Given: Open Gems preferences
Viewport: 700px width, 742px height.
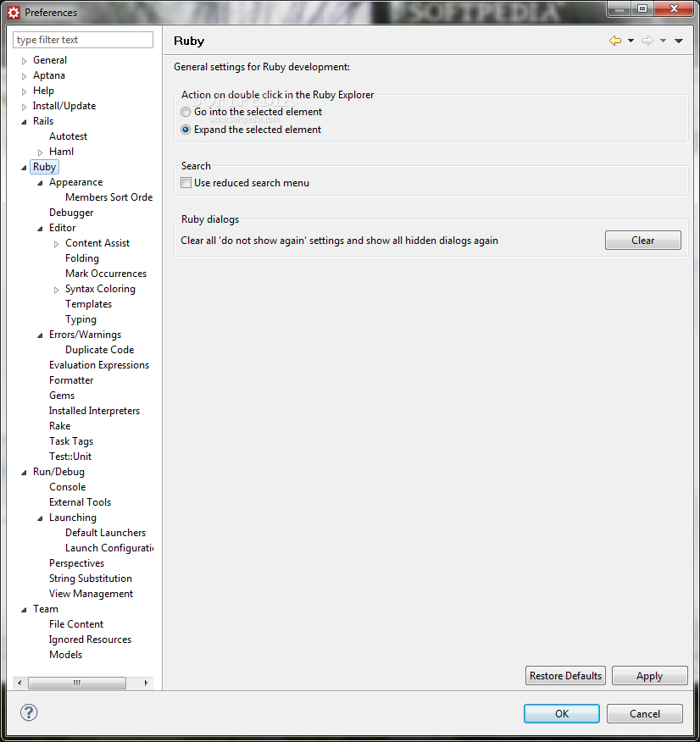Looking at the screenshot, I should tap(62, 396).
